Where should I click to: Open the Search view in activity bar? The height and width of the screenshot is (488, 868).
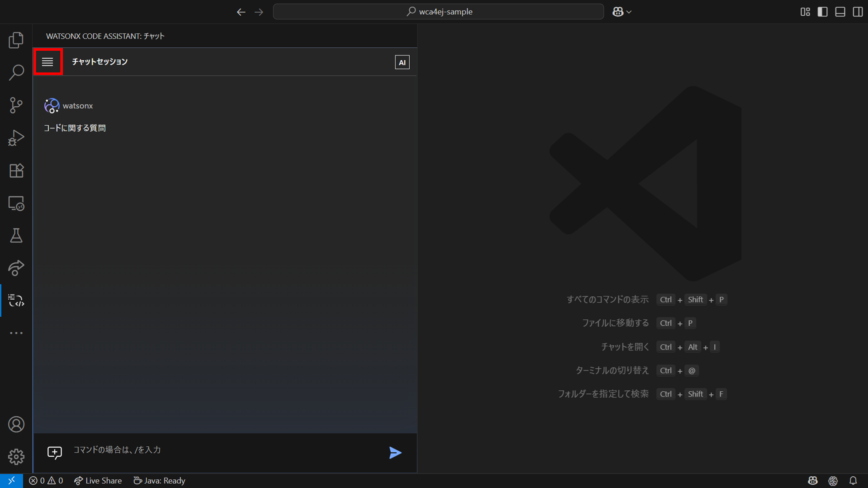pyautogui.click(x=16, y=72)
